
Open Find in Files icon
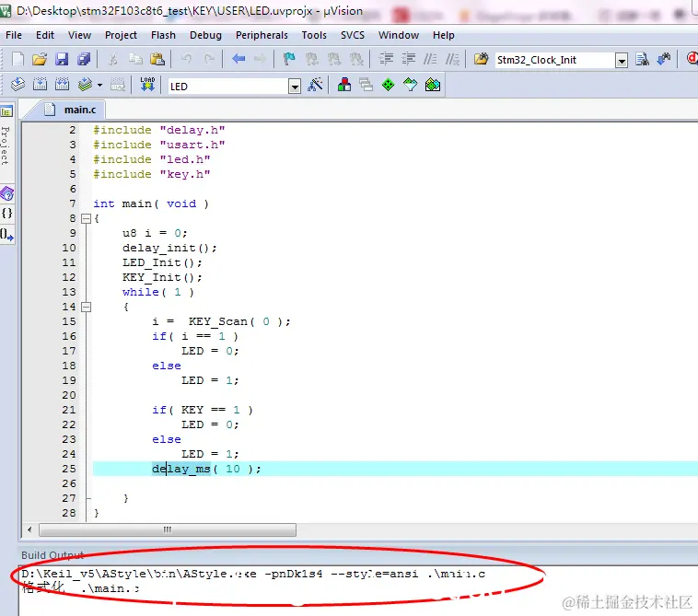(x=482, y=59)
